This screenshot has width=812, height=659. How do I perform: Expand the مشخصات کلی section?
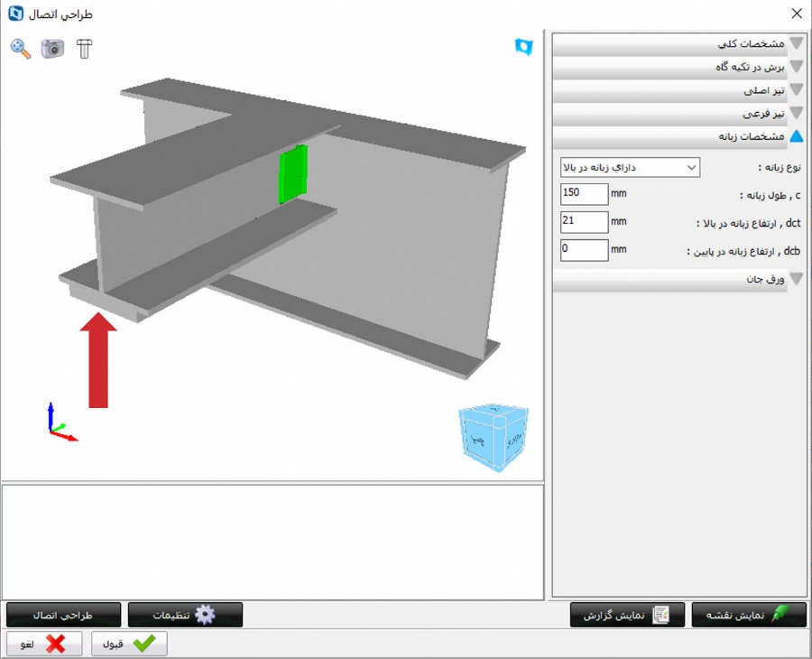tap(678, 43)
